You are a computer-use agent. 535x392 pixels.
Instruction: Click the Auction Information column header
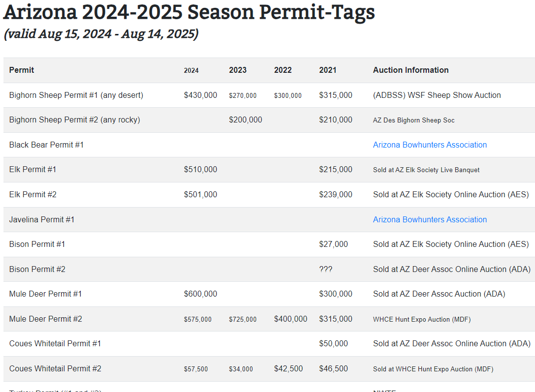410,70
